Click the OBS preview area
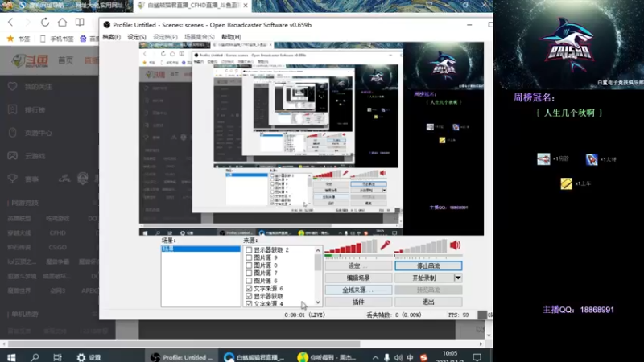This screenshot has width=644, height=362. tap(312, 138)
